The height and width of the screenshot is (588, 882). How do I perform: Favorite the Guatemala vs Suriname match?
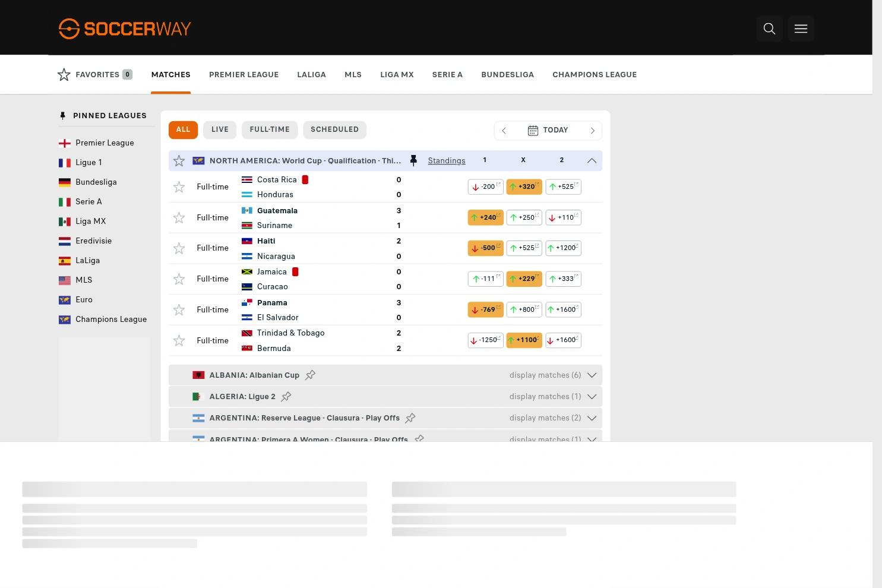click(179, 218)
